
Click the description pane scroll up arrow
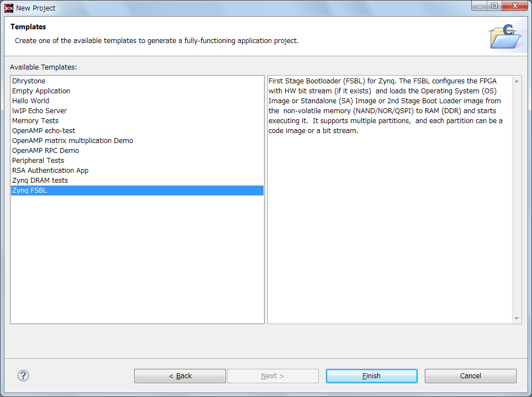517,81
